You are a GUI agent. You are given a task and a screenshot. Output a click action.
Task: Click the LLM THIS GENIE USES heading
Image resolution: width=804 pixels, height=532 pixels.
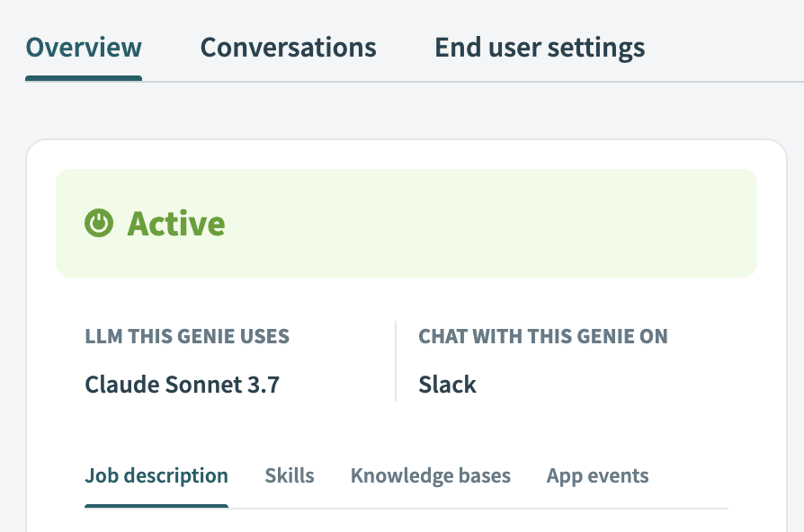click(x=187, y=337)
